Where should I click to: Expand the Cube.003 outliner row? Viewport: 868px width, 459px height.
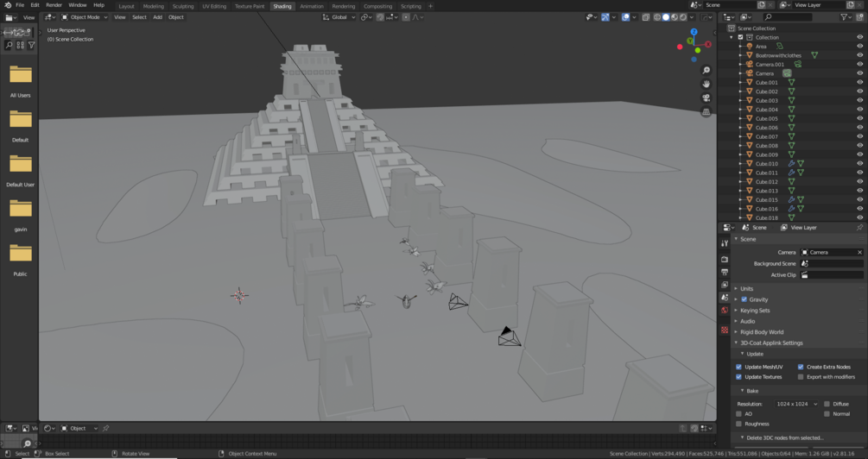point(741,101)
